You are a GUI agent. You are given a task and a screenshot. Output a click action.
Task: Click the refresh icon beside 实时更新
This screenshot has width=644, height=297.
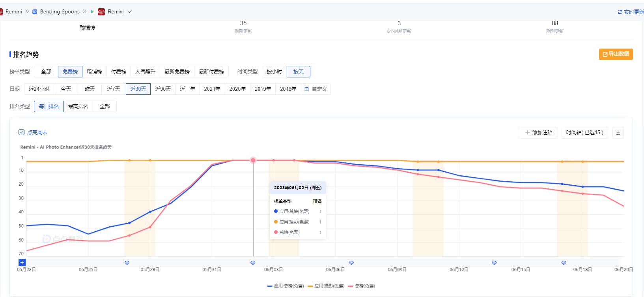point(620,12)
